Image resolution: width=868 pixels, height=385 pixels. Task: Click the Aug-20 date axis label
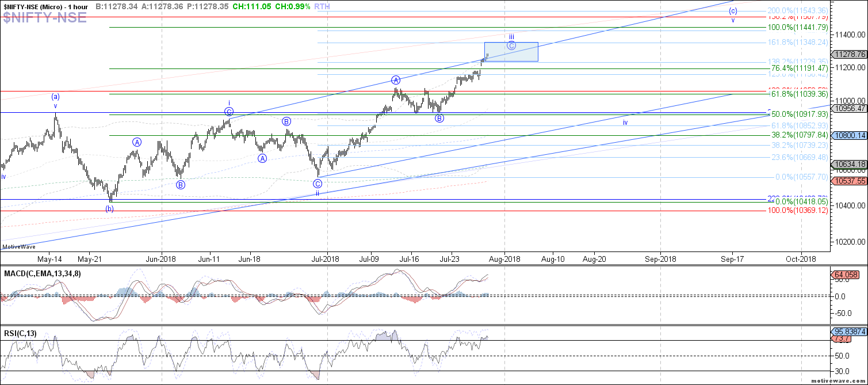coord(594,259)
